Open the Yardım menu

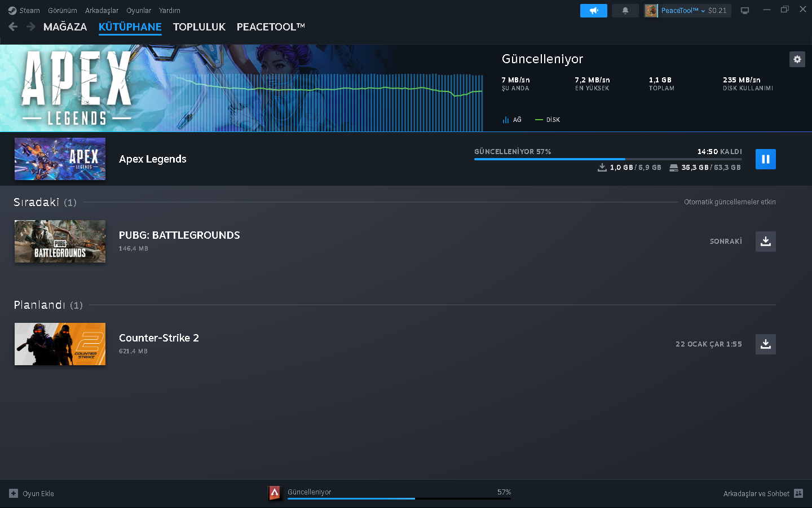click(170, 10)
